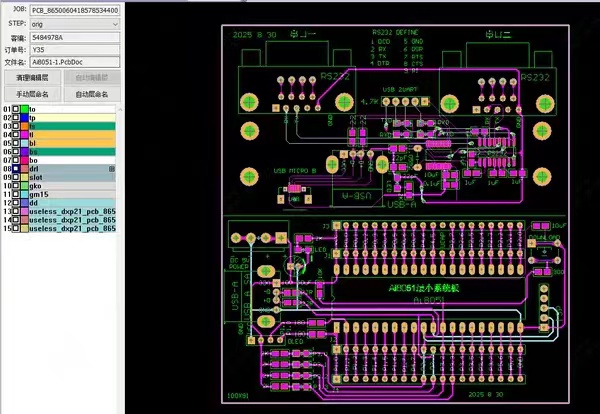The height and width of the screenshot is (414, 600).
Task: Click the magenta color swatch of layer 'bs'
Action: coord(24,151)
